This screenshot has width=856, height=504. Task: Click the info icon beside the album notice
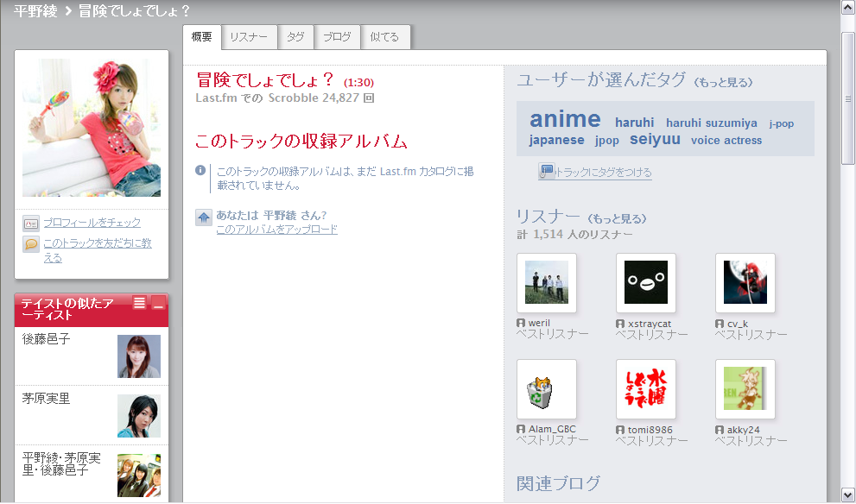tap(200, 170)
